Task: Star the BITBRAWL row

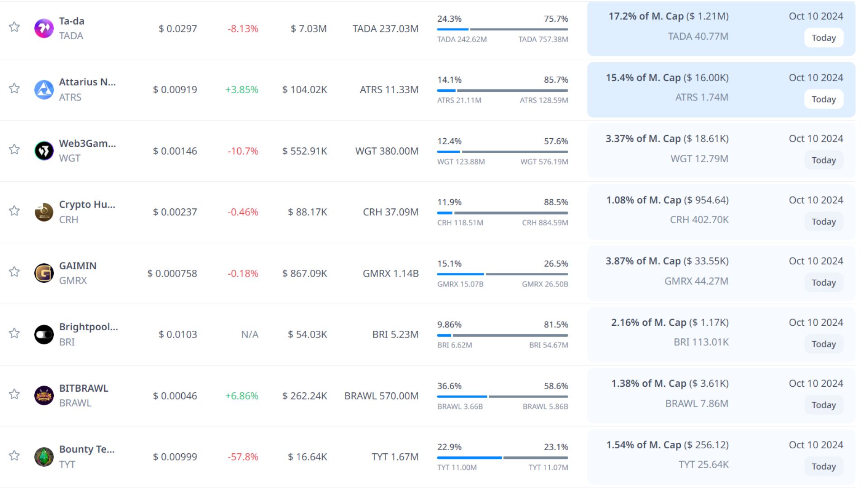Action: click(14, 394)
